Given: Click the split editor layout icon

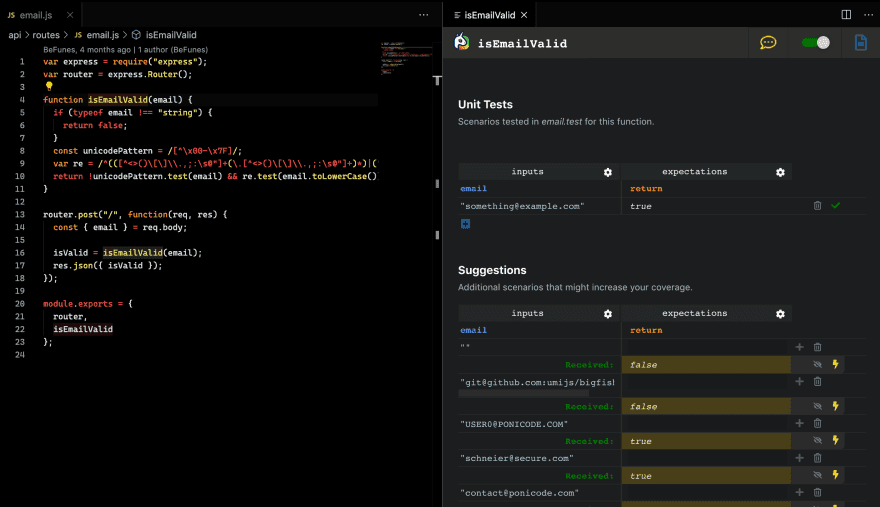Looking at the screenshot, I should click(x=846, y=15).
